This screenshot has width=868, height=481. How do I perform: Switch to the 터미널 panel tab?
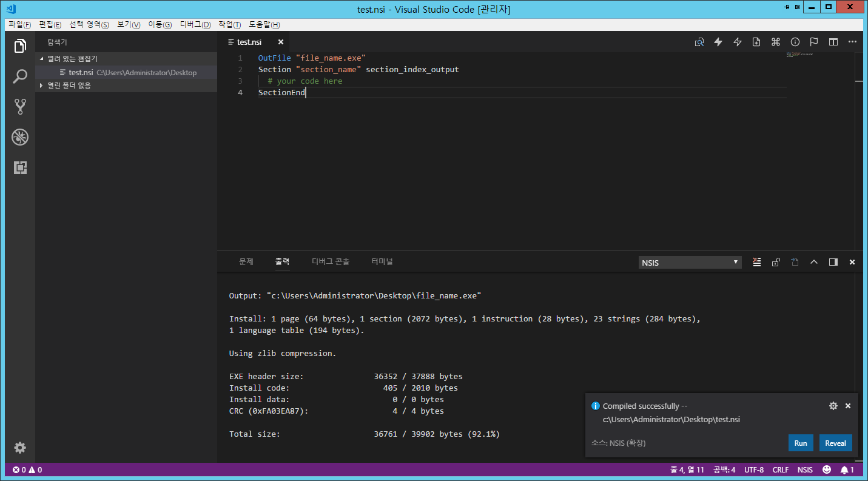[x=382, y=261]
